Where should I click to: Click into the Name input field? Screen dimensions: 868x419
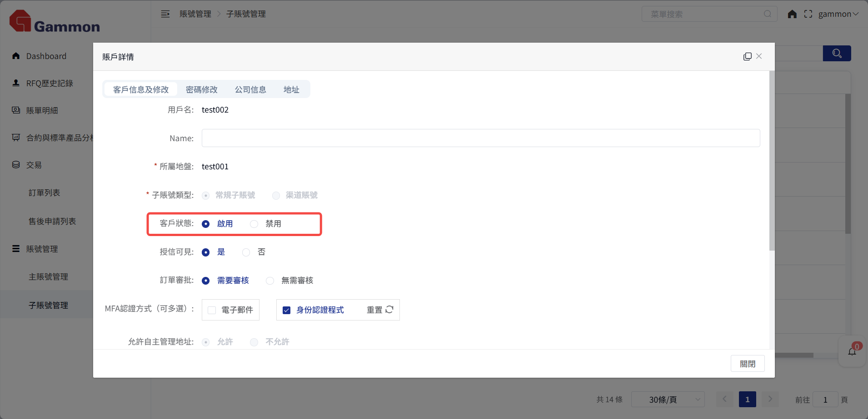[x=480, y=138]
